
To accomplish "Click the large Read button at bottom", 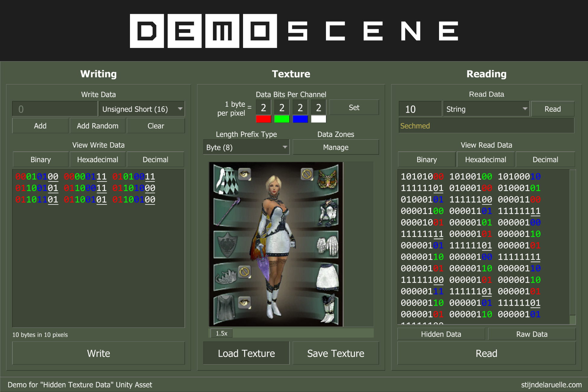I will [x=486, y=353].
